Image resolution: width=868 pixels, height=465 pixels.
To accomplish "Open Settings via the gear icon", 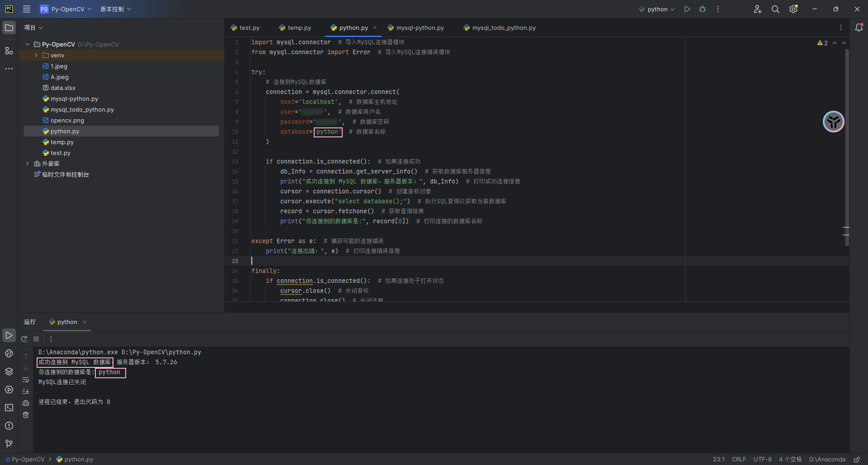I will pos(793,9).
